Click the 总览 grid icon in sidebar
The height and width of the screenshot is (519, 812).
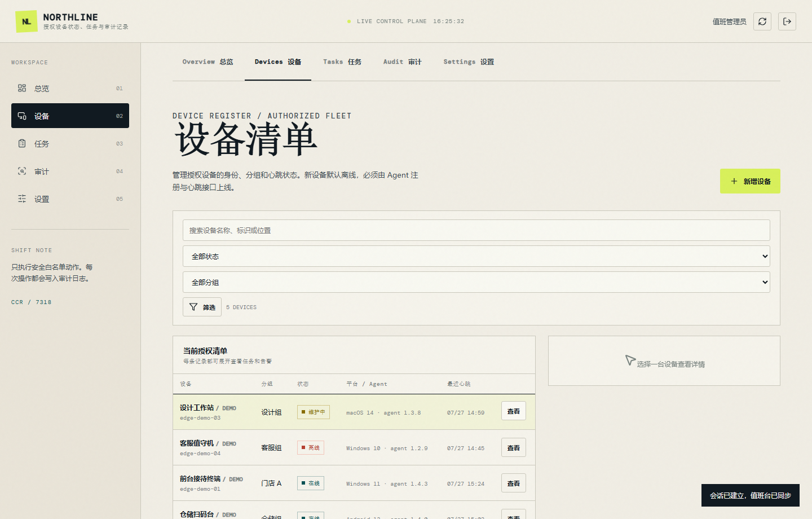tap(22, 88)
